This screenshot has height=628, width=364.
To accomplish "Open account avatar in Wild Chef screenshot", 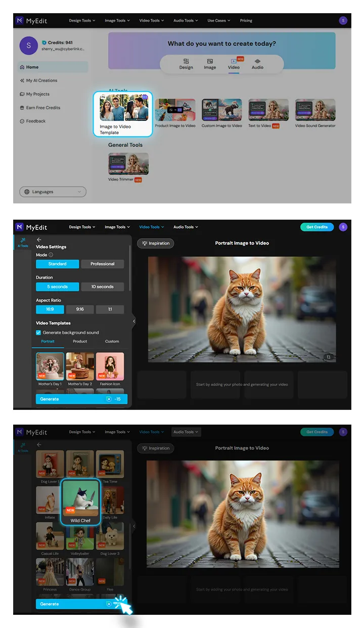I will click(343, 432).
